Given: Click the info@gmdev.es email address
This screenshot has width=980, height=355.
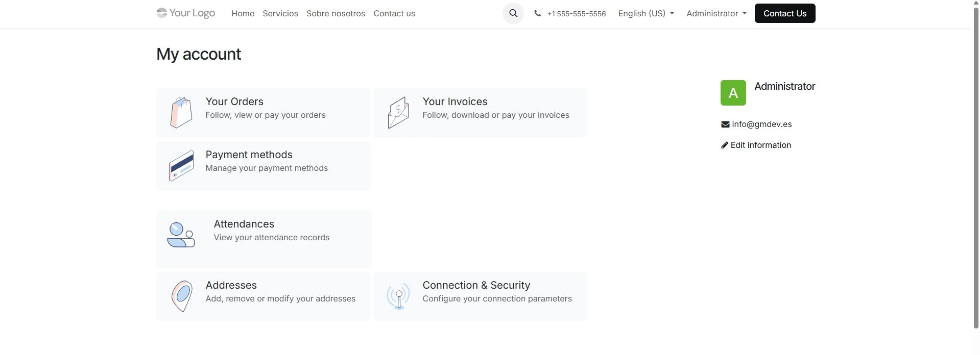Looking at the screenshot, I should click(761, 124).
